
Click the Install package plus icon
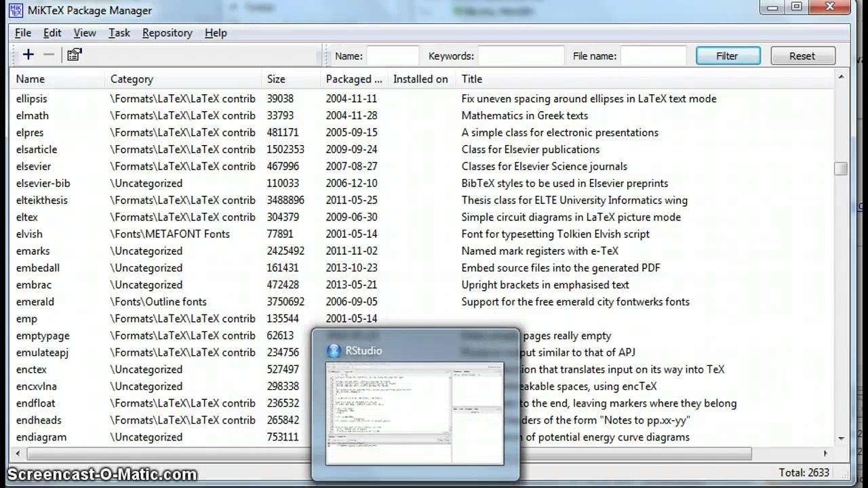point(28,55)
